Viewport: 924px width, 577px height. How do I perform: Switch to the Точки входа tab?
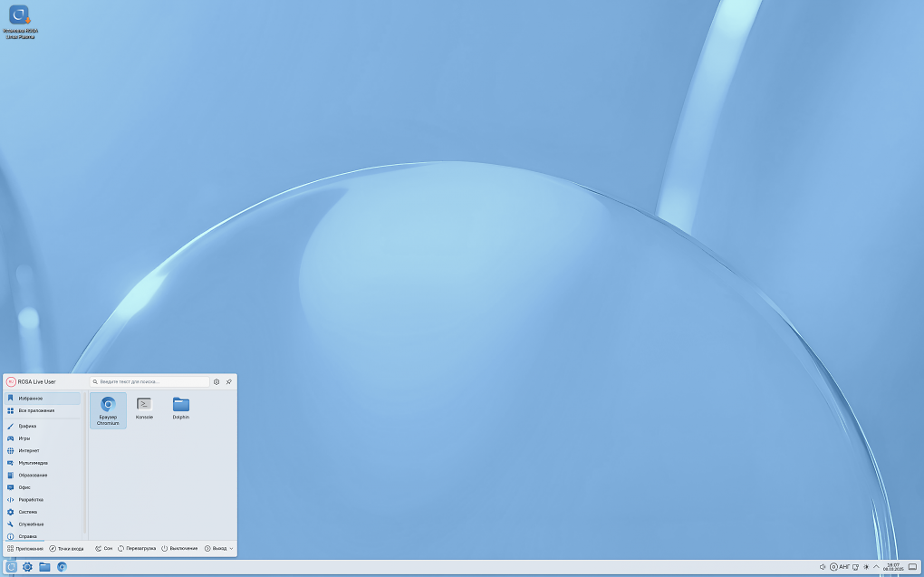click(67, 549)
